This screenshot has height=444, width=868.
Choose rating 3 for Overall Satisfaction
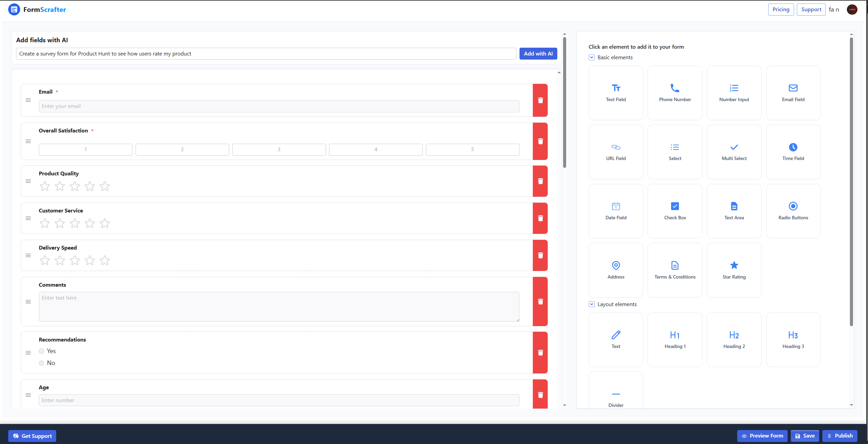(x=279, y=149)
